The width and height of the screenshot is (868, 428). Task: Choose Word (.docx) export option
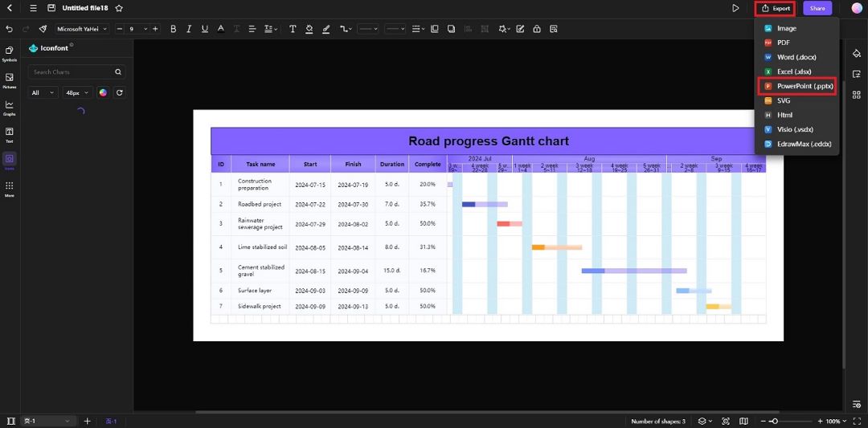(x=797, y=57)
